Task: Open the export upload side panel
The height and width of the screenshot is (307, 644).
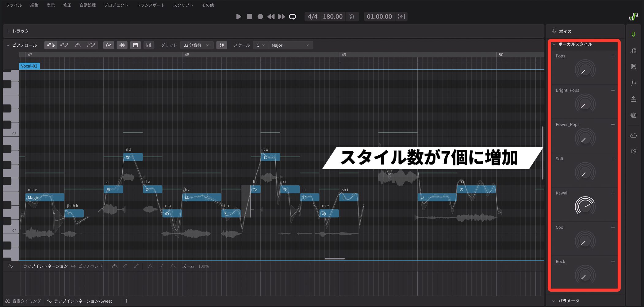Action: pyautogui.click(x=633, y=99)
